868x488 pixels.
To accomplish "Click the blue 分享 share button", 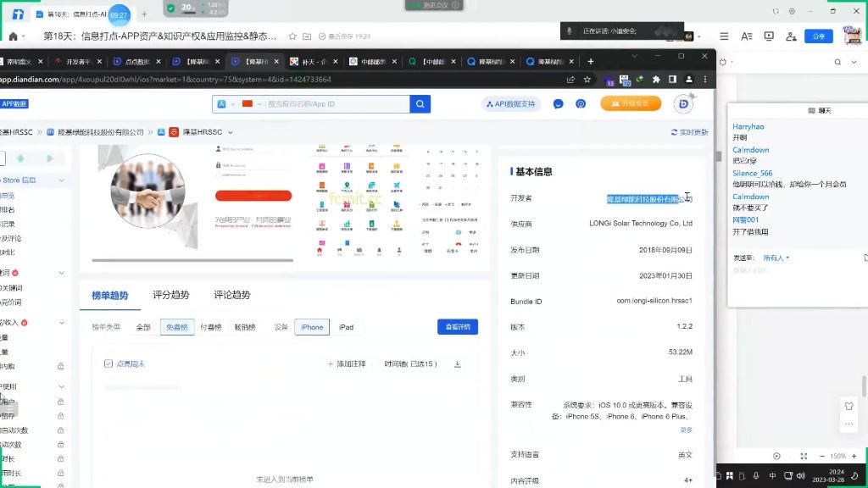I will (x=819, y=36).
